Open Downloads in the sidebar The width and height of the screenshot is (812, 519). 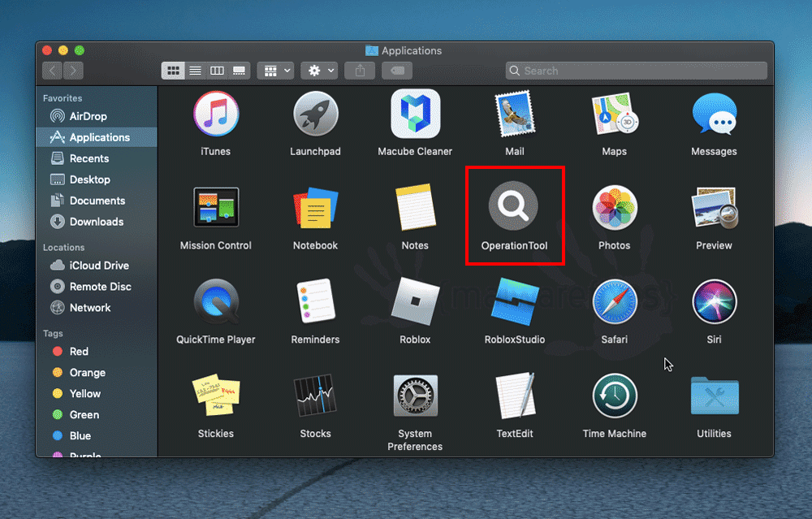pyautogui.click(x=97, y=222)
